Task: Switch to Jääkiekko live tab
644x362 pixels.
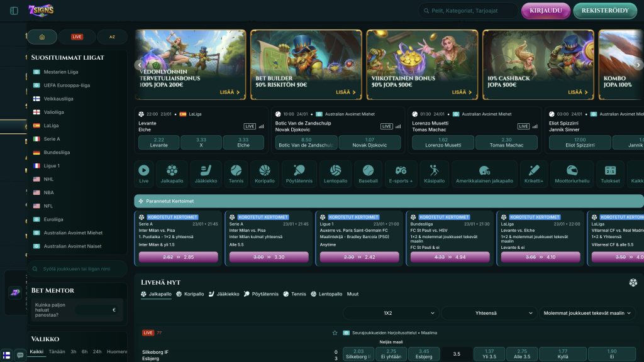Action: (224, 294)
